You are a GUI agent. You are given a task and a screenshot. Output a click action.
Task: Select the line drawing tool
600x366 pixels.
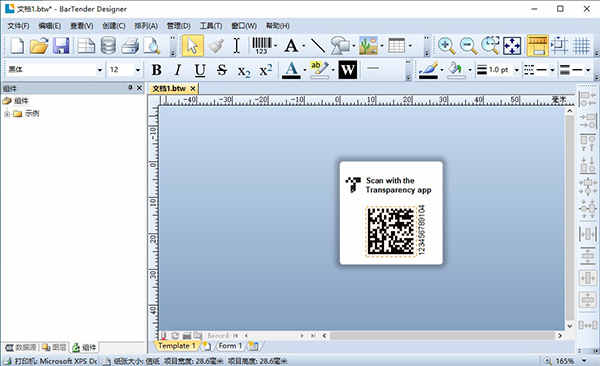point(318,46)
